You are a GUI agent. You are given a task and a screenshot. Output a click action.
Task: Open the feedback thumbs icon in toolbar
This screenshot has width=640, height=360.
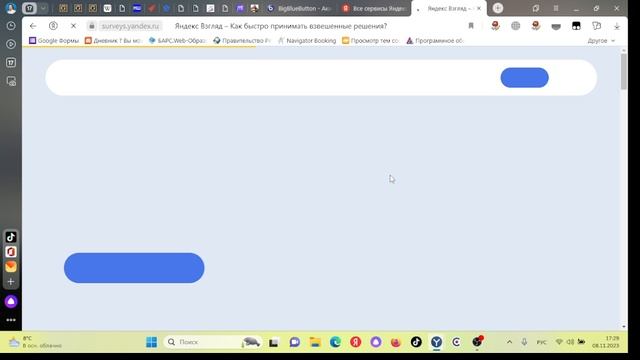click(x=596, y=26)
